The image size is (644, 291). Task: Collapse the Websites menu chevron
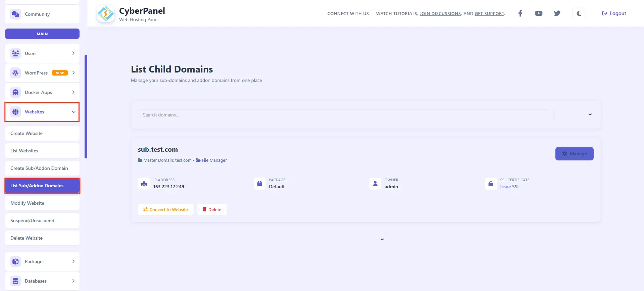[x=73, y=112]
